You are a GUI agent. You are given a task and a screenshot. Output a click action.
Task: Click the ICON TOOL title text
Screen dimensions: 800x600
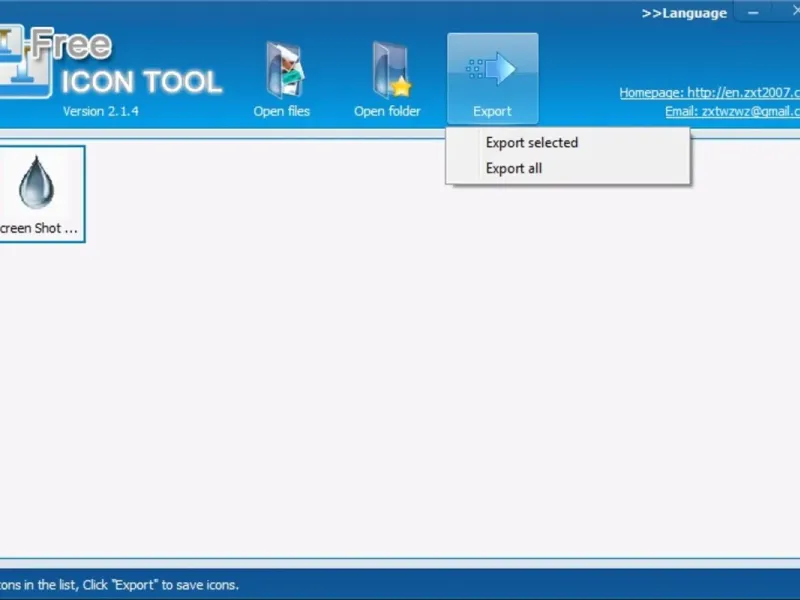tap(142, 82)
